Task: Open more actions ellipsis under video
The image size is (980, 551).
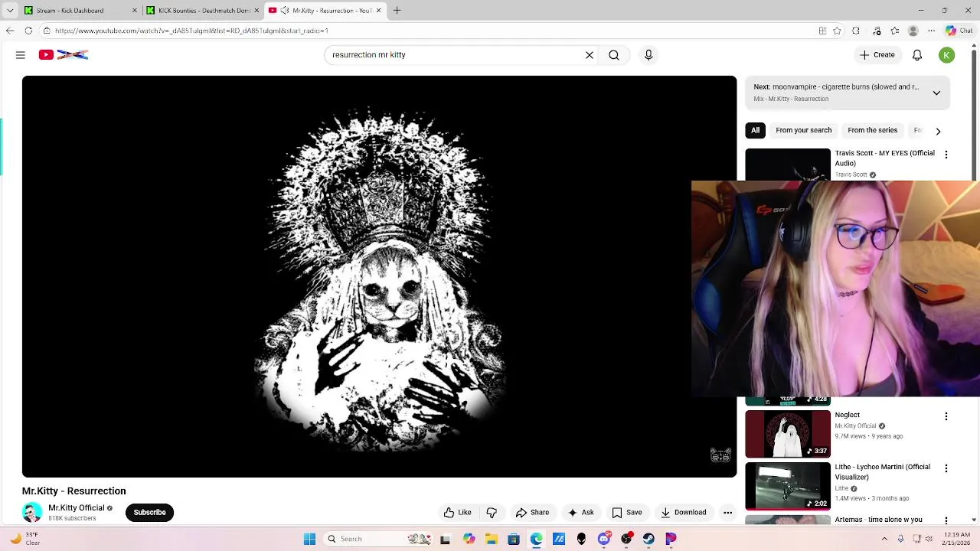Action: tap(728, 513)
